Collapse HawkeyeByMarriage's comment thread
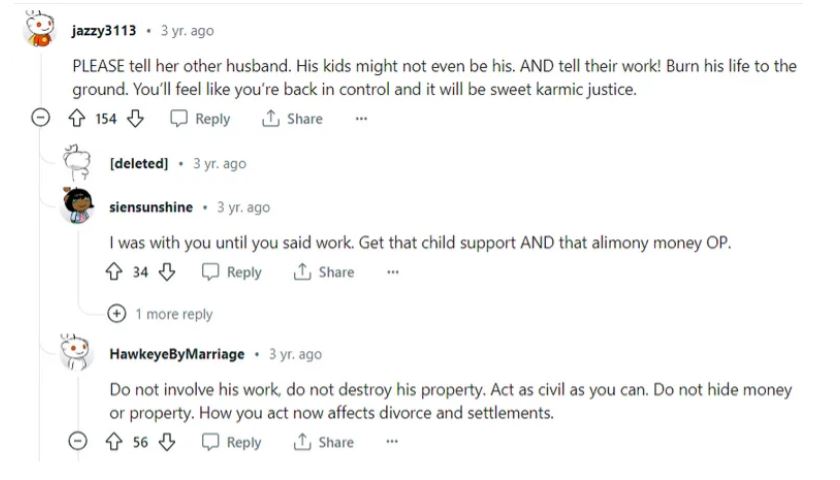The height and width of the screenshot is (480, 840). (79, 442)
